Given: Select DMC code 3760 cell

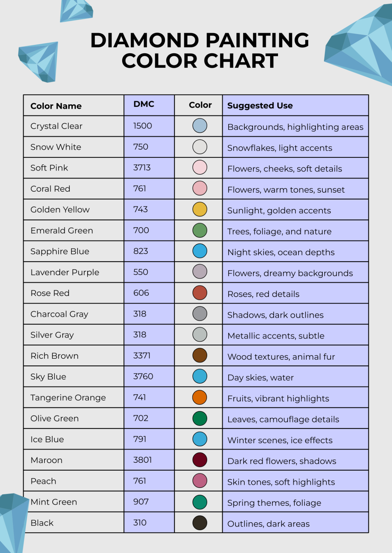Looking at the screenshot, I should pos(143,376).
